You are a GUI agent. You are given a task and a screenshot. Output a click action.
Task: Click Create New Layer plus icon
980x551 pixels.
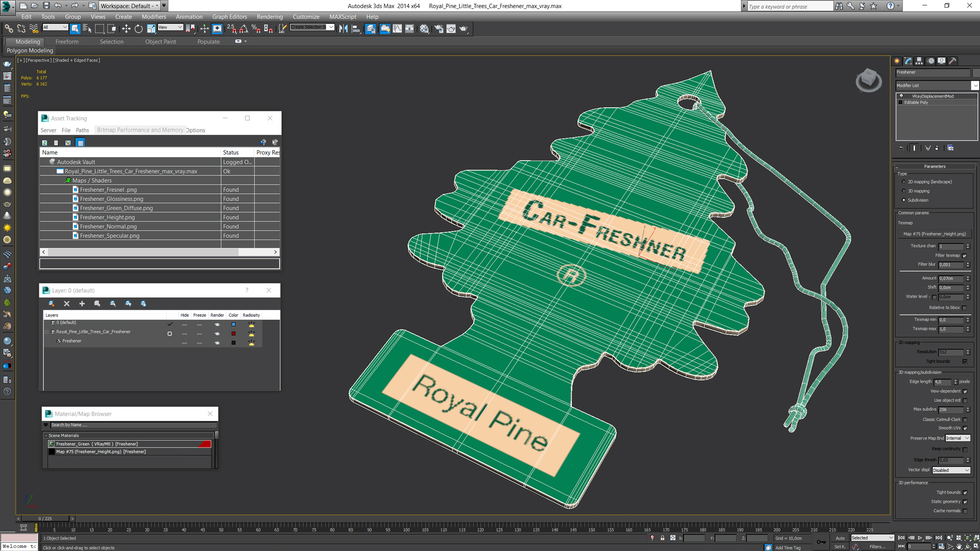[82, 304]
